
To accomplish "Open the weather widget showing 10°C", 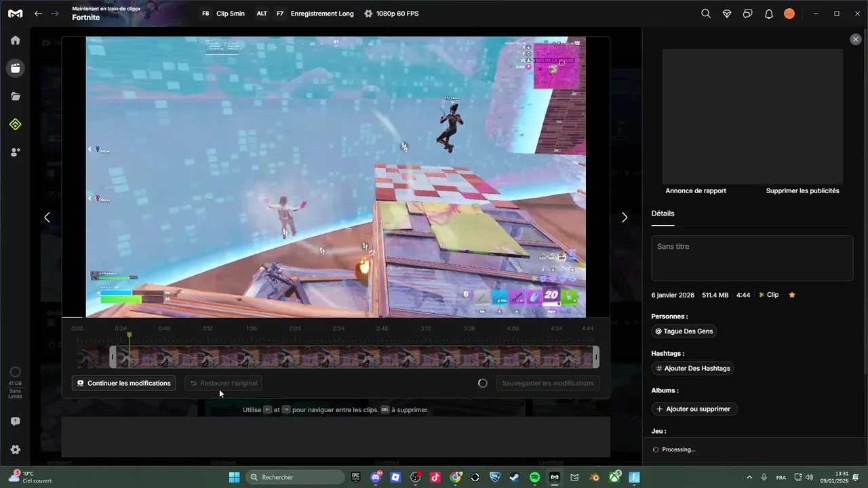I will click(30, 477).
